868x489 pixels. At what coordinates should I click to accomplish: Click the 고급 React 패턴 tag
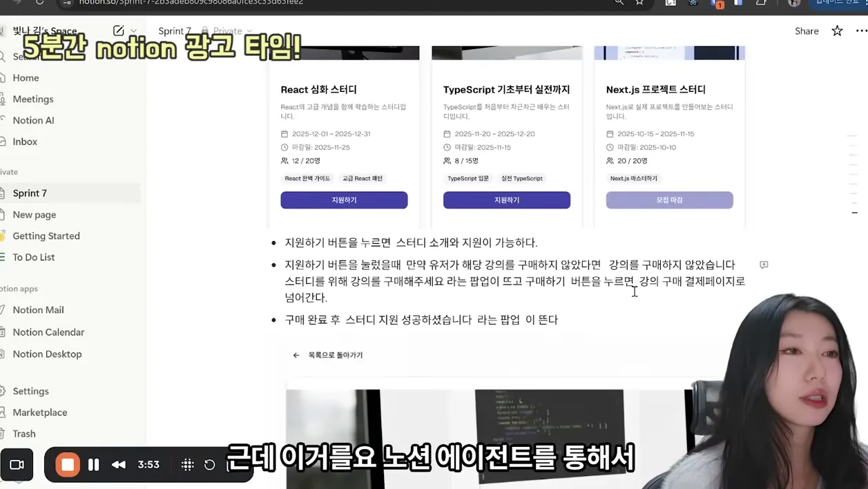click(363, 178)
